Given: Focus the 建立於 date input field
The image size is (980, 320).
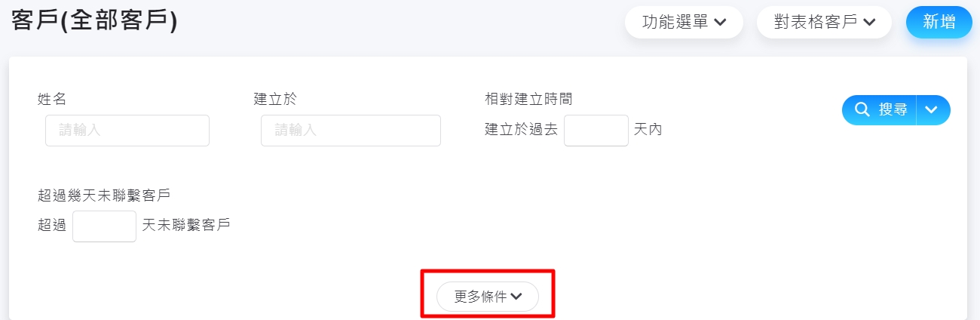Looking at the screenshot, I should 351,131.
